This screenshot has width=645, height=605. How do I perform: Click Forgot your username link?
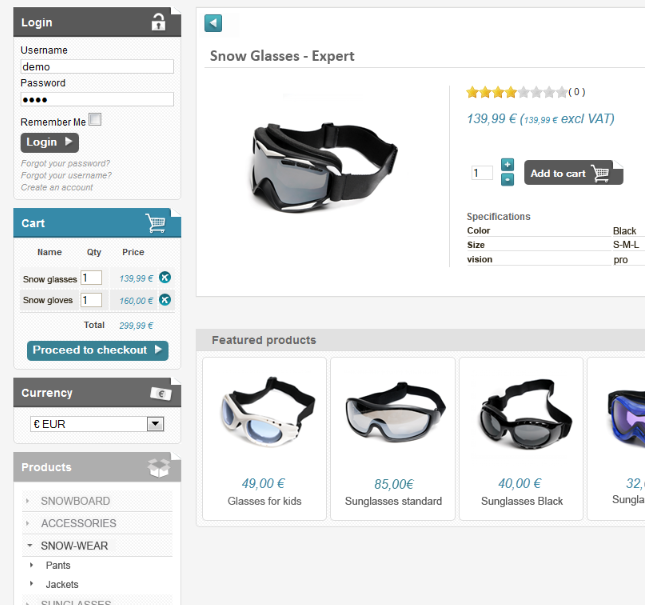pyautogui.click(x=66, y=175)
